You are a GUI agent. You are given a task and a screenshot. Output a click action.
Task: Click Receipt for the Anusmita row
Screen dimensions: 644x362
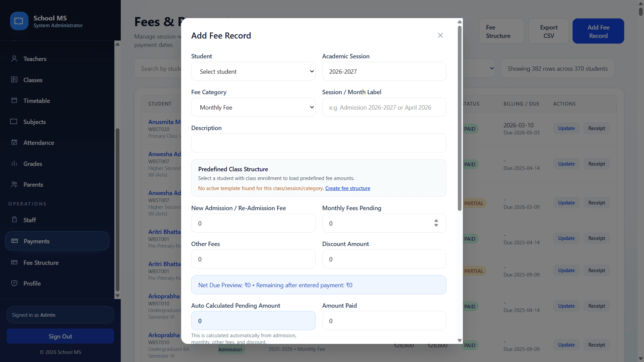point(596,128)
